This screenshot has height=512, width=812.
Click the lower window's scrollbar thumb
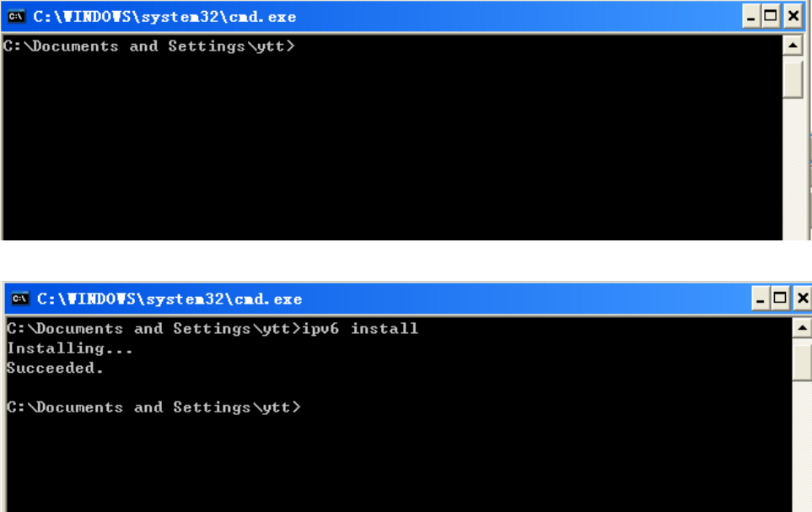click(802, 361)
